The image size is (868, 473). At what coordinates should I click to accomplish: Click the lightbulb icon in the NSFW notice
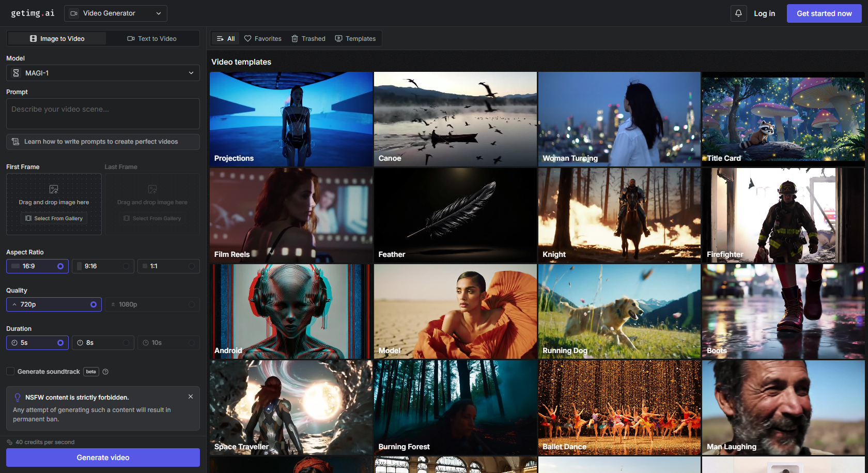18,397
